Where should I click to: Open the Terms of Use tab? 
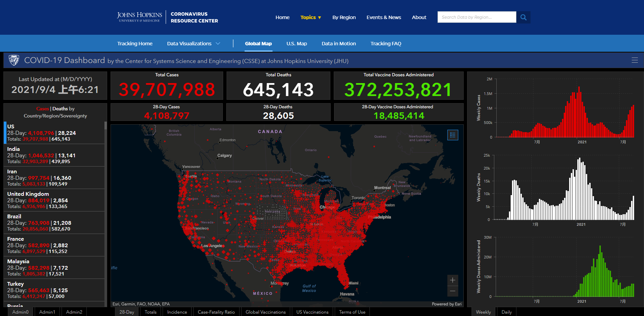coord(352,312)
